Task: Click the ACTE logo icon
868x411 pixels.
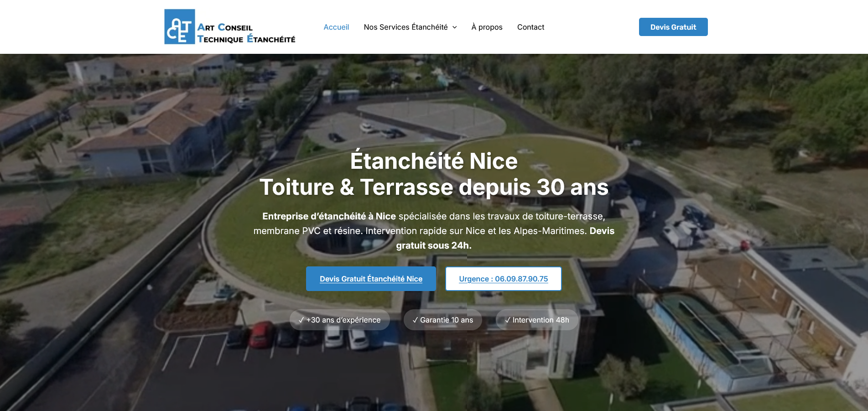Action: 179,26
